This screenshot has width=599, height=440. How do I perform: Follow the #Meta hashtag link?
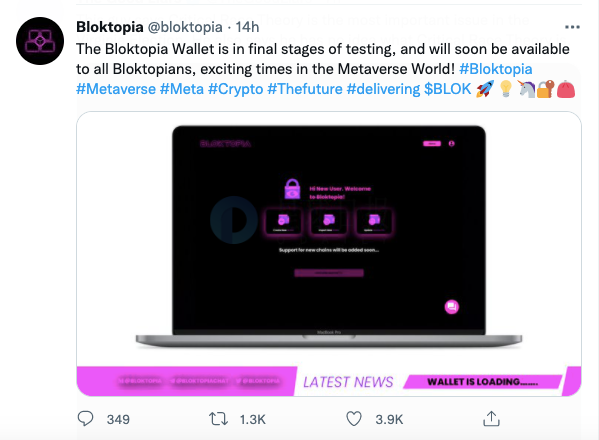(181, 89)
